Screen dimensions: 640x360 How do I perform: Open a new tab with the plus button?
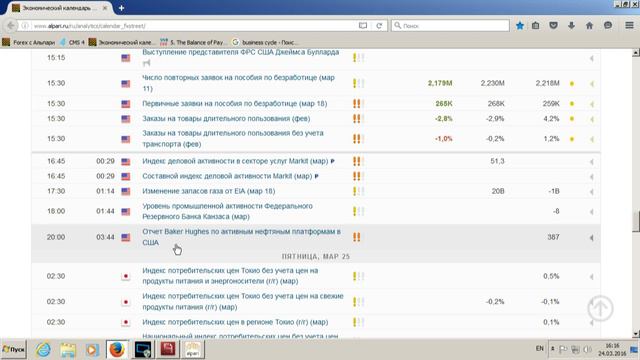click(x=121, y=8)
